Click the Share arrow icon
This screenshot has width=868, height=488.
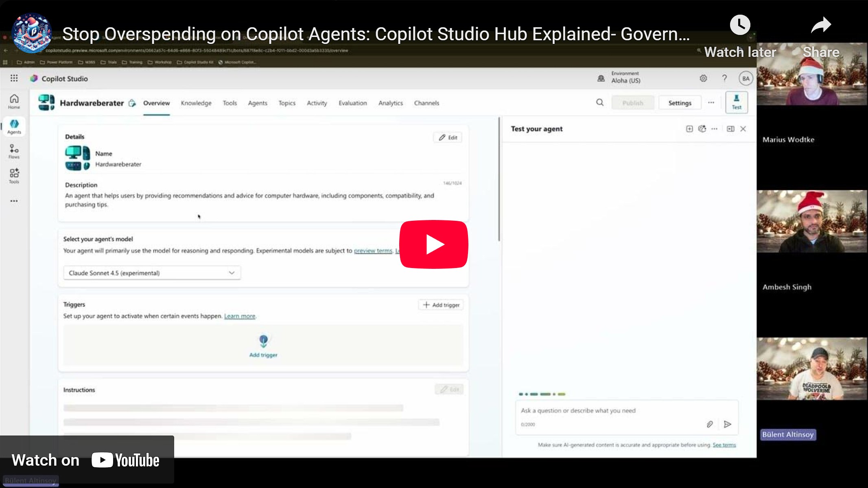[820, 25]
